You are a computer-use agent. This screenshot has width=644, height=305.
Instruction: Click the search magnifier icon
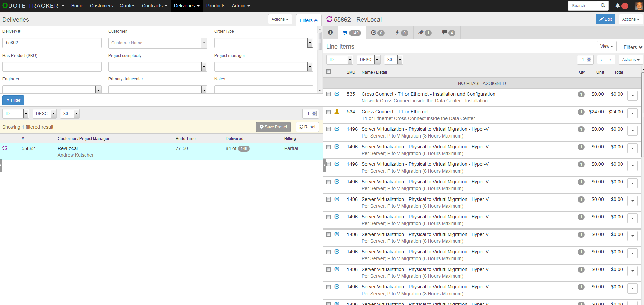pyautogui.click(x=603, y=6)
